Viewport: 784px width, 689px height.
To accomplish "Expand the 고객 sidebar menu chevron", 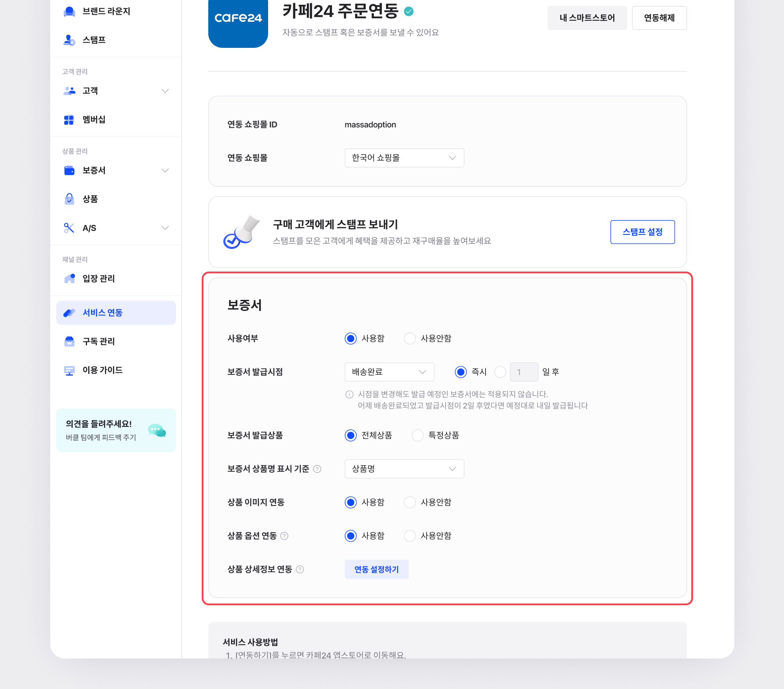I will pyautogui.click(x=165, y=91).
